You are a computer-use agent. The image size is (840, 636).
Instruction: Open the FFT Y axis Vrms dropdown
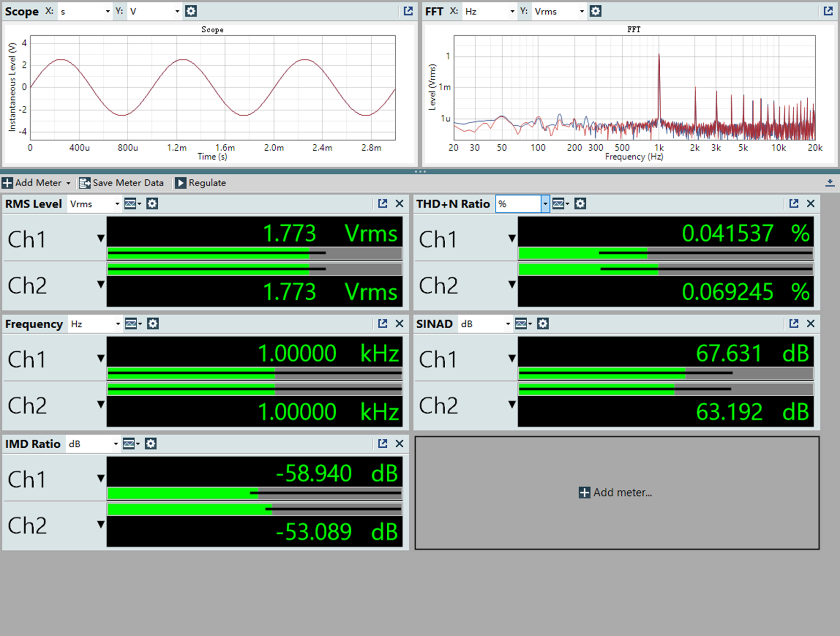tap(582, 12)
